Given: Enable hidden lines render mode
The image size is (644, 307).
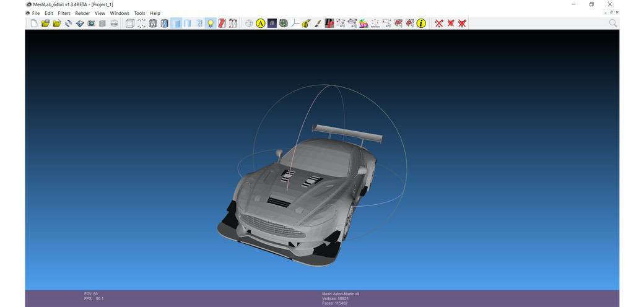Looking at the screenshot, I should click(165, 24).
